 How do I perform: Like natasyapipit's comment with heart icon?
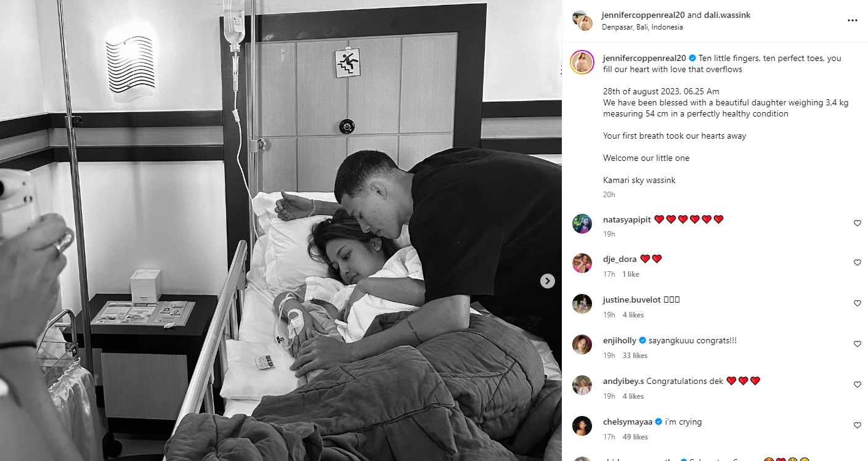coord(857,223)
